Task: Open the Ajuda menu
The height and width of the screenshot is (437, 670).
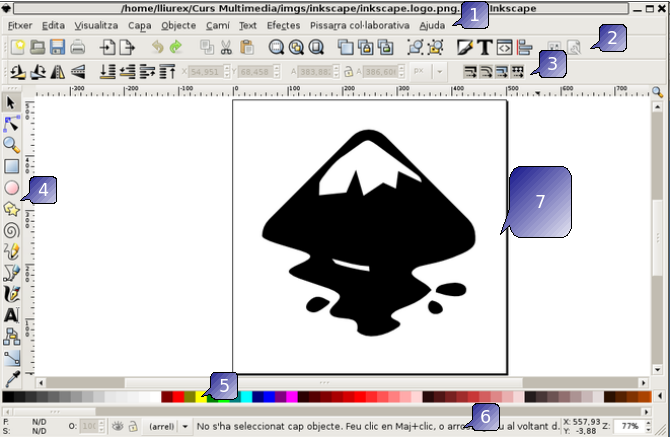Action: tap(432, 24)
